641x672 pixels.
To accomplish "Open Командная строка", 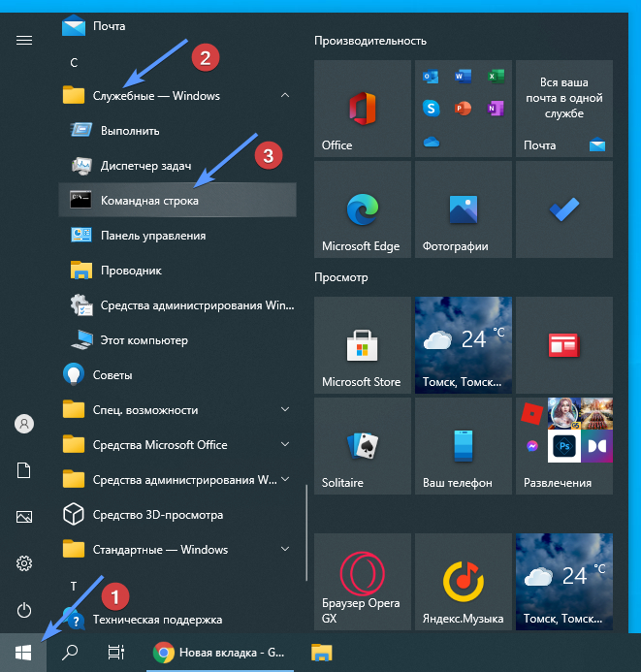I will pos(177,200).
